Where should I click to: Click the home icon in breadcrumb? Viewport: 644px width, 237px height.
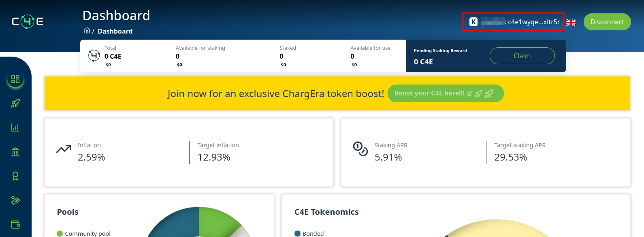[87, 31]
